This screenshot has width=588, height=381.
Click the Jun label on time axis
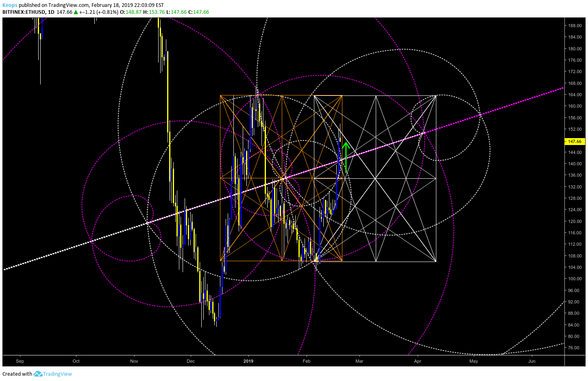[532, 361]
